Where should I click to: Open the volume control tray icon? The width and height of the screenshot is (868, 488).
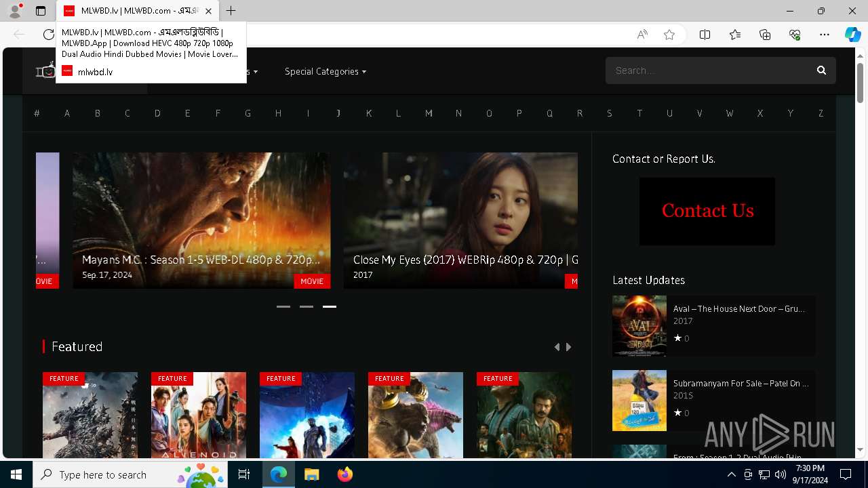click(781, 474)
